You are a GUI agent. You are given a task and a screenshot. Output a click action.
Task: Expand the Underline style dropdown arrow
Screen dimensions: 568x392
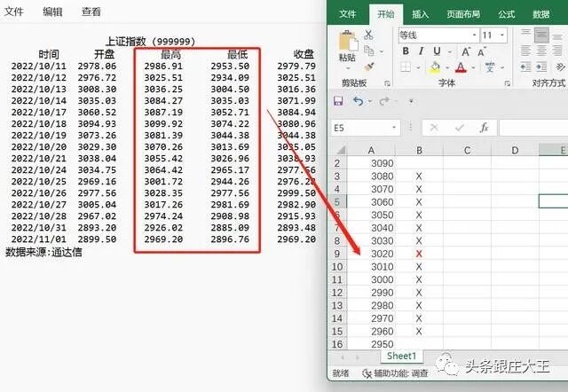coord(450,51)
